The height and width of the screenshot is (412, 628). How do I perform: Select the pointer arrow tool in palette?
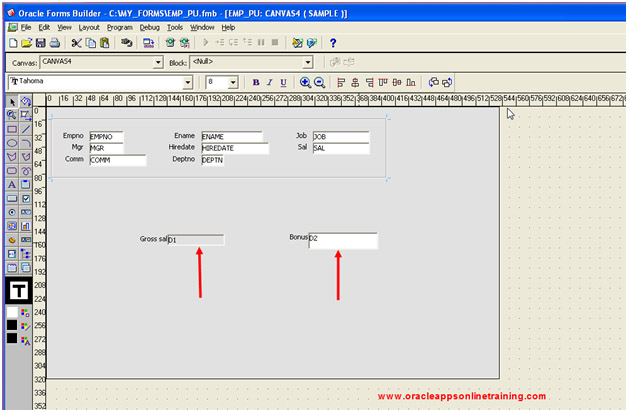12,102
